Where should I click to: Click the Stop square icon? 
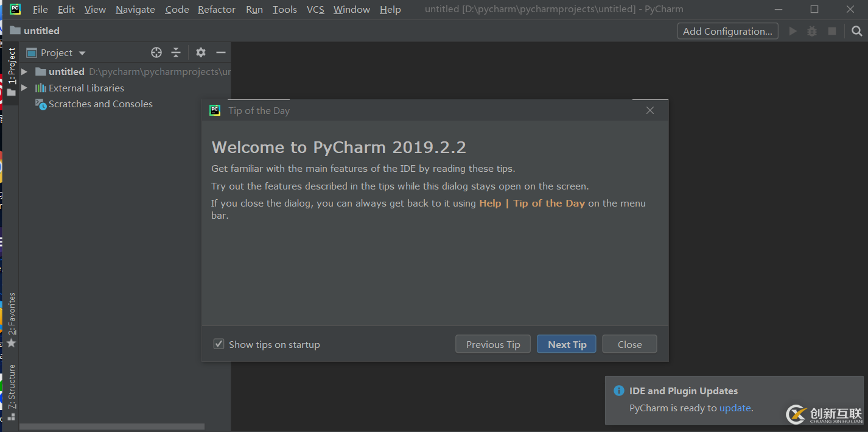(832, 31)
